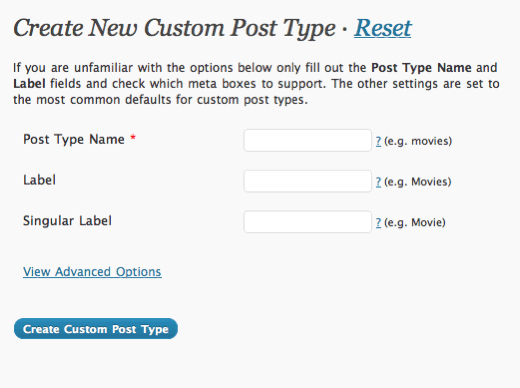Click the Reset link in the heading
The height and width of the screenshot is (388, 520).
(383, 28)
